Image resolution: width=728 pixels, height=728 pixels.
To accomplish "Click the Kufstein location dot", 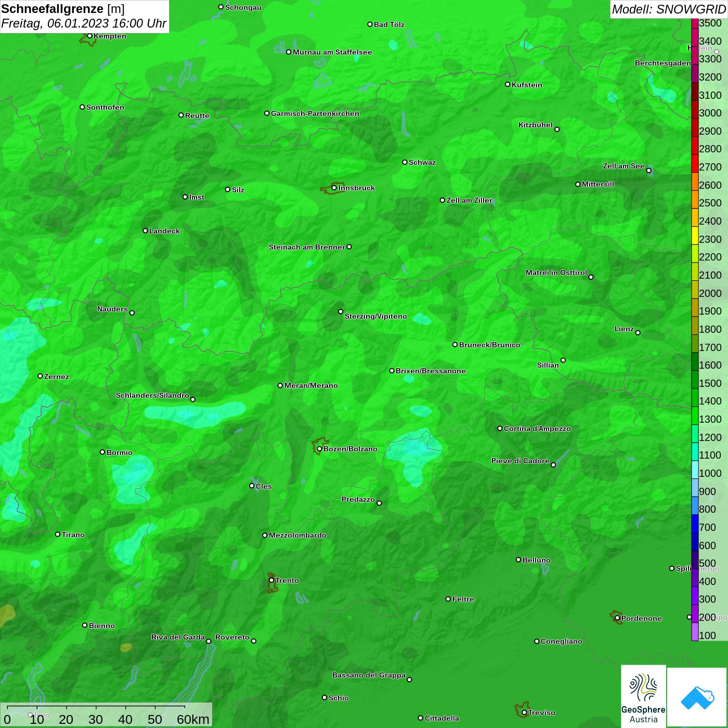I will coord(508,84).
